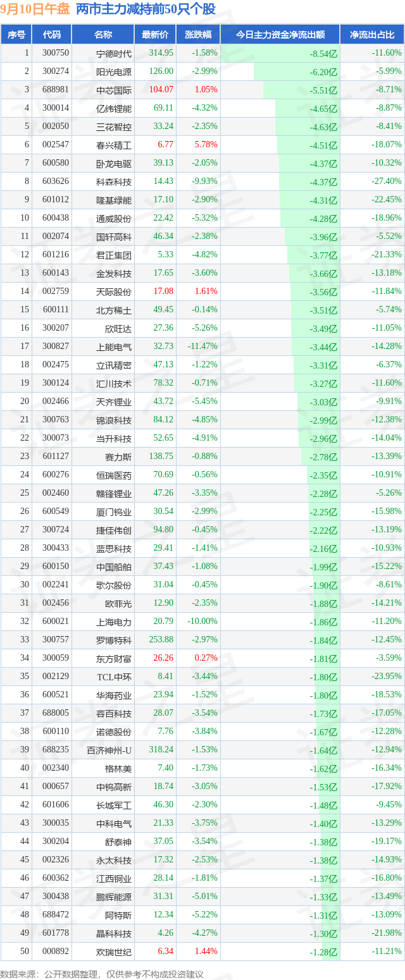Screen dimensions: 405x980
Task: Select the stock name 江西铜业
Action: click(114, 879)
